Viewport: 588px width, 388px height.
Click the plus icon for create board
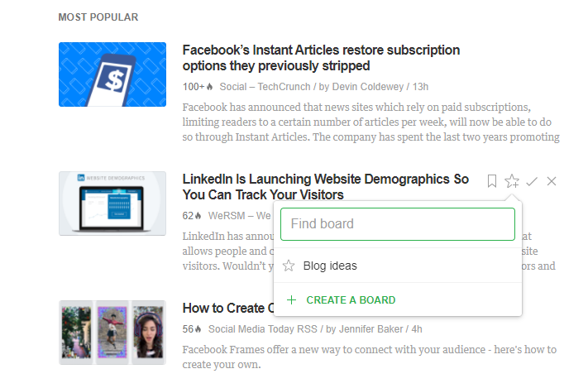pos(291,299)
